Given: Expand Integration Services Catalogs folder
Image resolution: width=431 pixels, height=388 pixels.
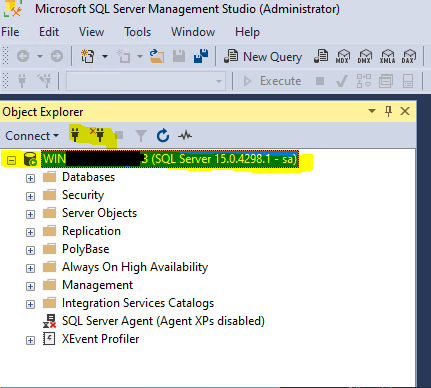Looking at the screenshot, I should [30, 304].
